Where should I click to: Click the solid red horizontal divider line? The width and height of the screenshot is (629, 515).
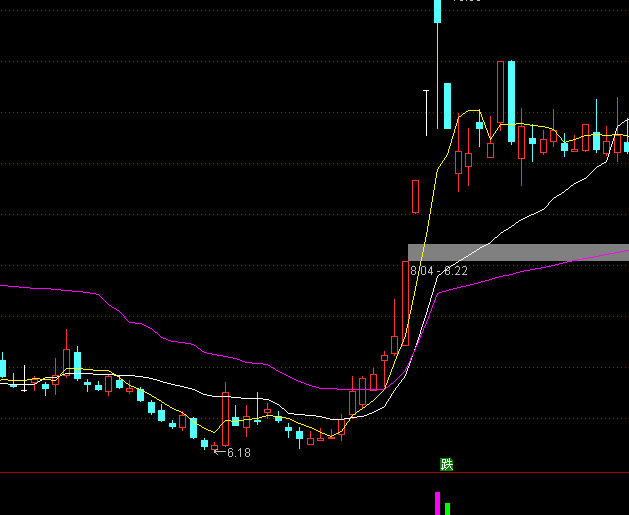[300, 472]
